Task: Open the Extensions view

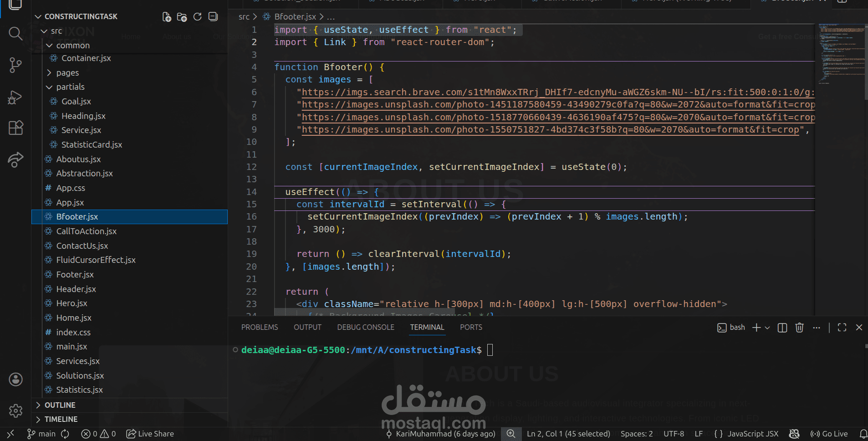Action: [15, 128]
